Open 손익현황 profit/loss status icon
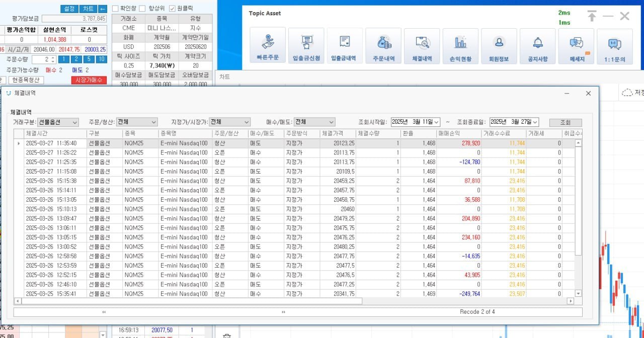 (460, 46)
